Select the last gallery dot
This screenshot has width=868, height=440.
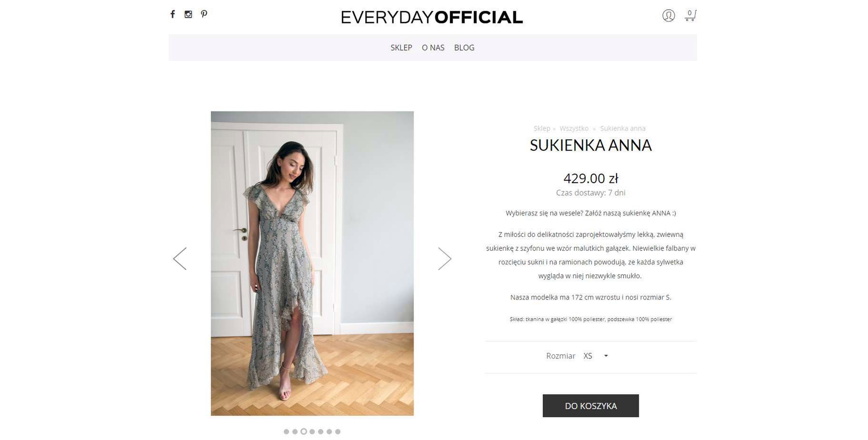(x=338, y=431)
